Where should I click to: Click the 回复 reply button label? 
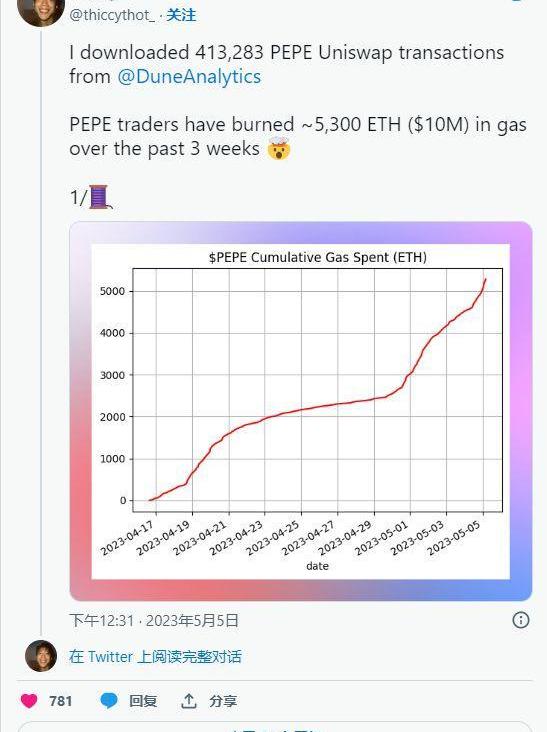(x=143, y=701)
